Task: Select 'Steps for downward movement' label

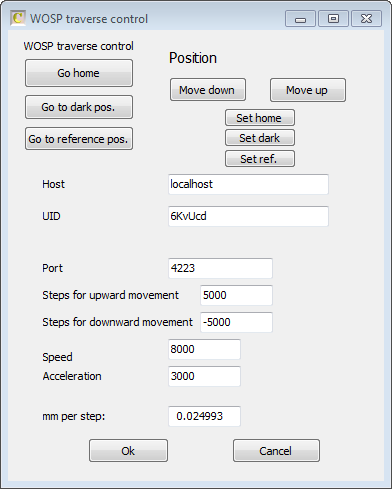Action: (x=118, y=322)
